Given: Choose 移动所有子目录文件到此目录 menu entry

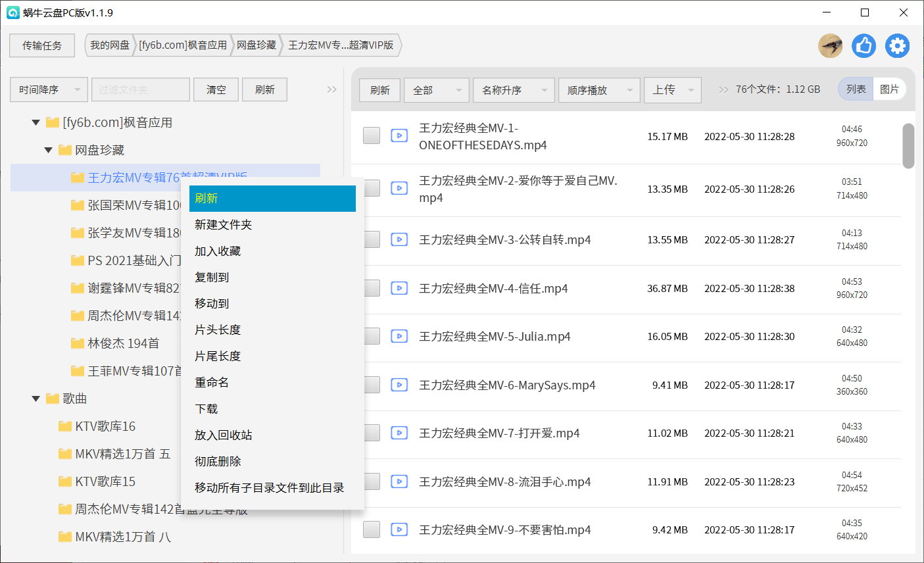Looking at the screenshot, I should (x=272, y=488).
